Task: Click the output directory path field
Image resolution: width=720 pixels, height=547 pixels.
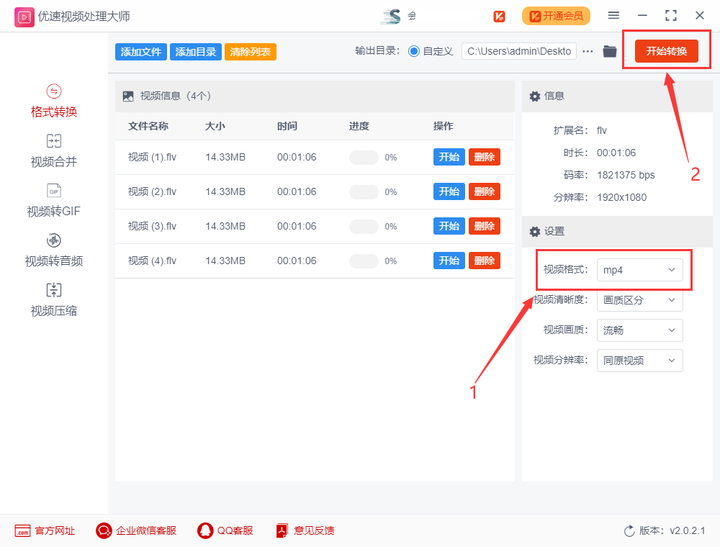Action: coord(519,51)
